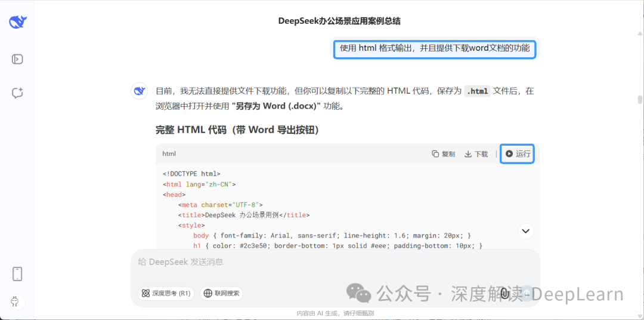Open the mobile app download phone icon
The height and width of the screenshot is (320, 644).
(17, 274)
